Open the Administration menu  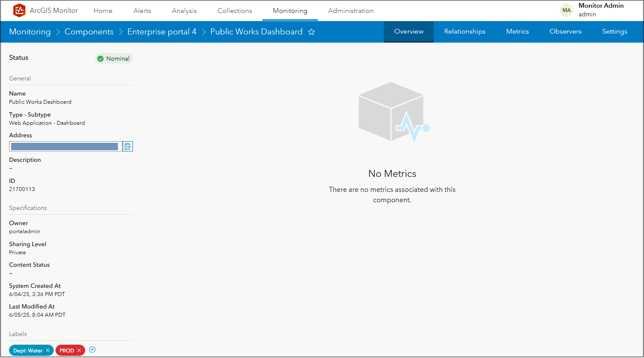351,11
